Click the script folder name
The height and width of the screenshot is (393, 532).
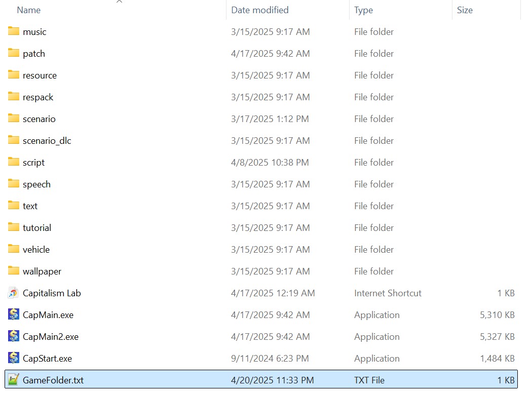tap(33, 163)
